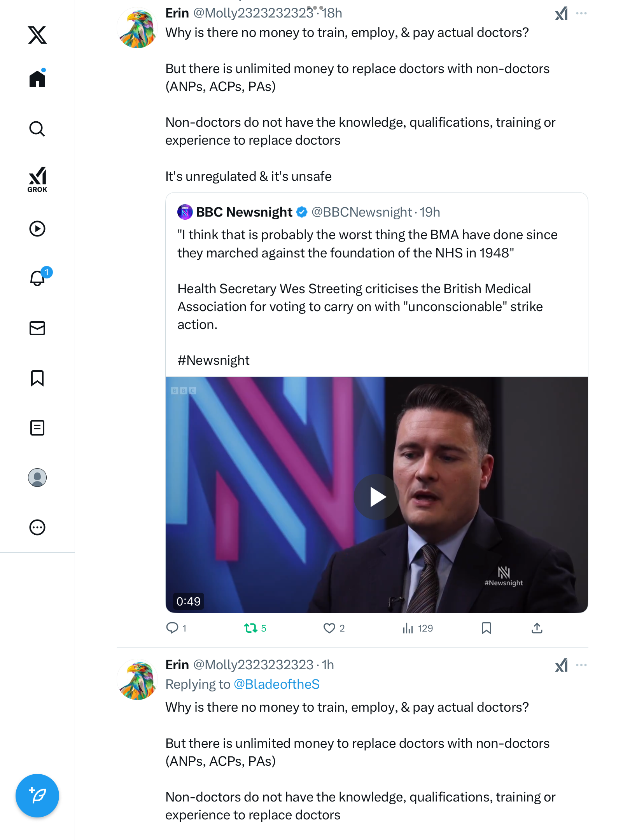The image size is (630, 840).
Task: Open Direct Messages envelope
Action: (x=37, y=328)
